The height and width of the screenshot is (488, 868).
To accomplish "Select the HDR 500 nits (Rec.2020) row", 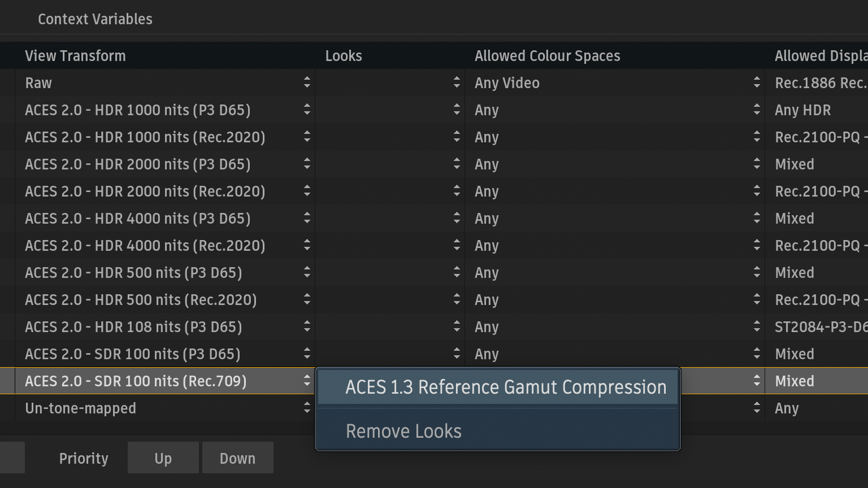I will 141,300.
